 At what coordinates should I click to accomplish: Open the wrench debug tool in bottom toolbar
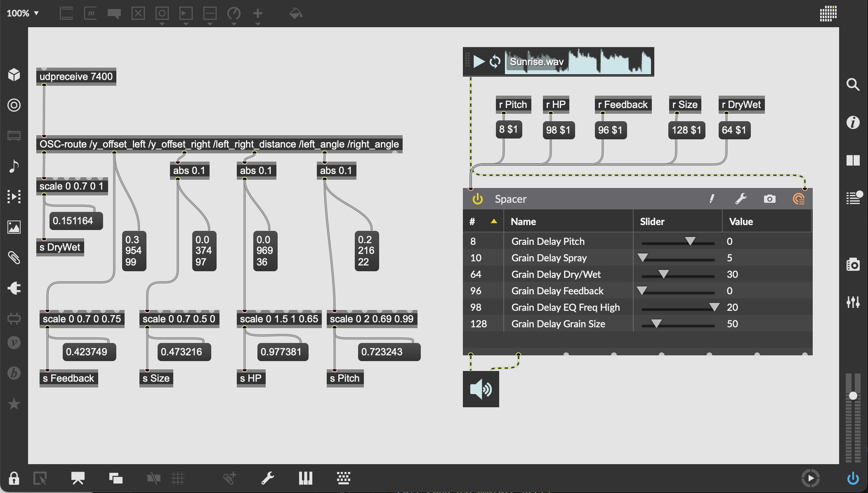(268, 478)
